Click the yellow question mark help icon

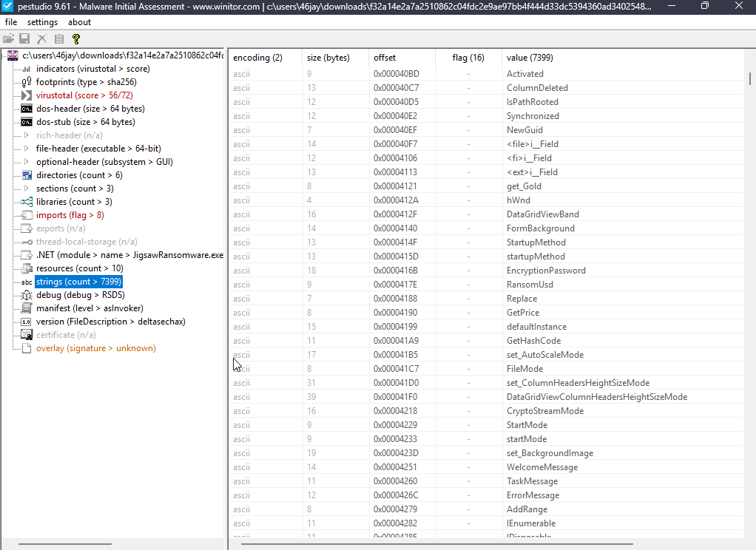click(x=75, y=39)
